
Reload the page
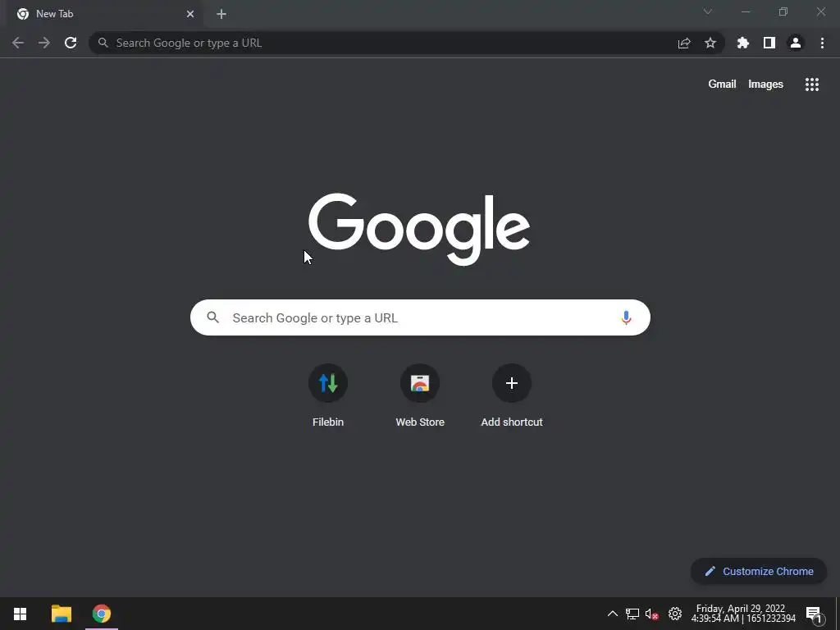pyautogui.click(x=71, y=43)
